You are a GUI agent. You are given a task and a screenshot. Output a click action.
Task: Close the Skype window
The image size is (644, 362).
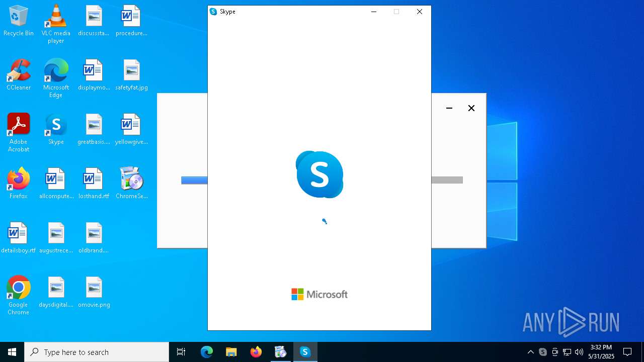click(420, 12)
